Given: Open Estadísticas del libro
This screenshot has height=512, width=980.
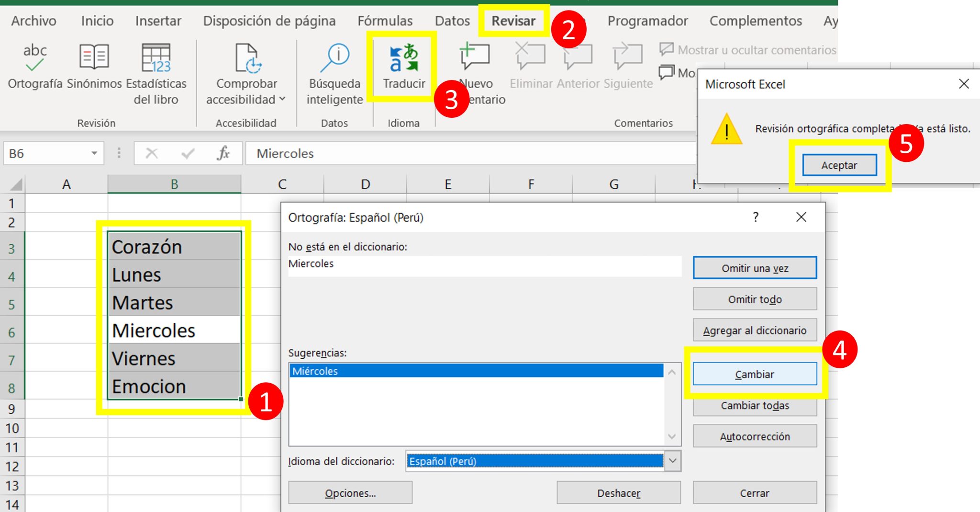Looking at the screenshot, I should (x=156, y=58).
